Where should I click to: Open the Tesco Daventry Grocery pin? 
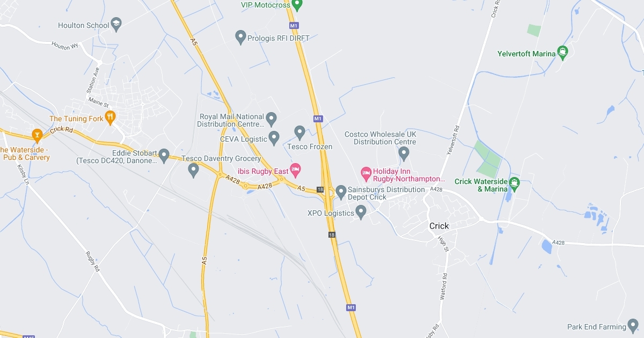click(194, 170)
